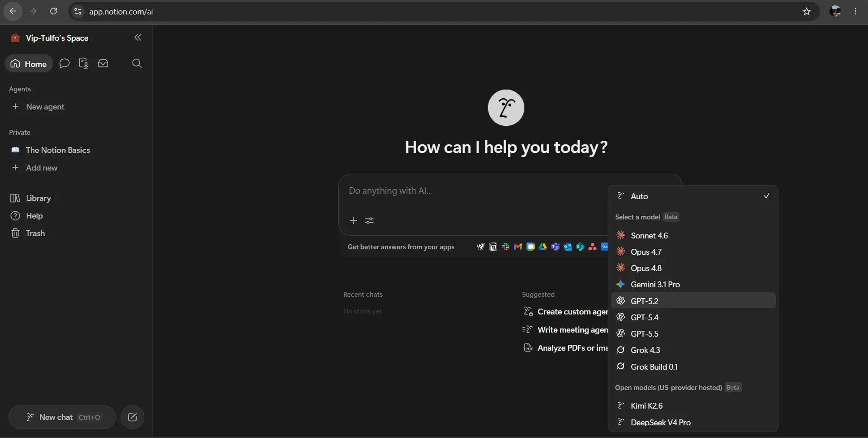
Task: Start a New chat from bottom bar
Action: point(62,417)
